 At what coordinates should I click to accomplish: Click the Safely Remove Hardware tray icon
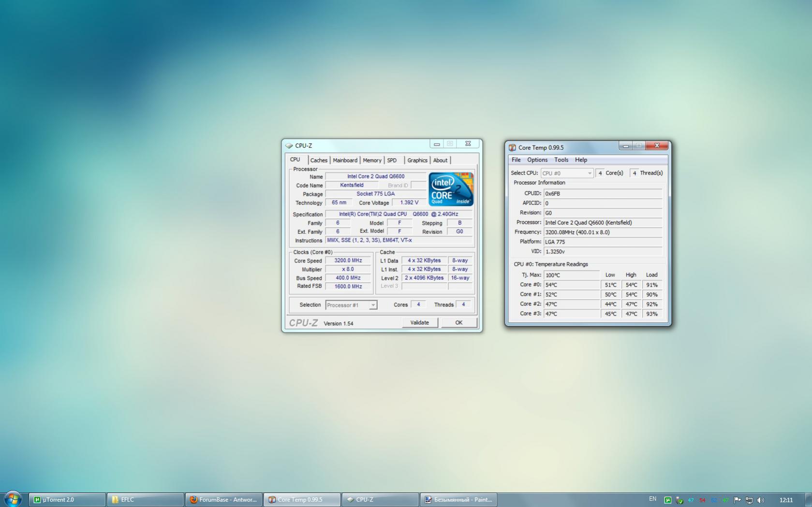679,500
